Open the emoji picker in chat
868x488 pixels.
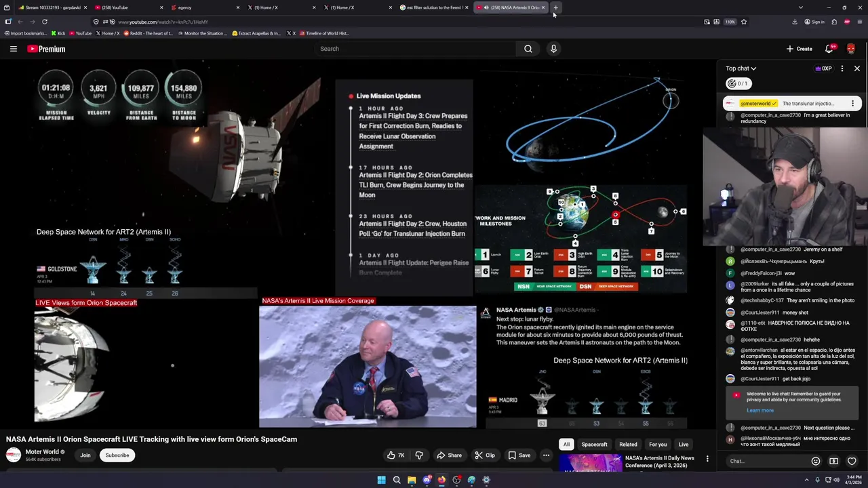(816, 462)
